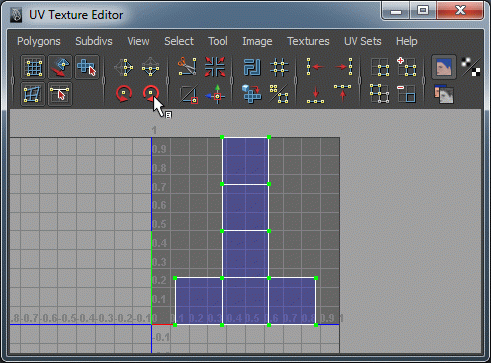
Task: Click the scissors Cut UV Edges icon
Action: tap(187, 66)
